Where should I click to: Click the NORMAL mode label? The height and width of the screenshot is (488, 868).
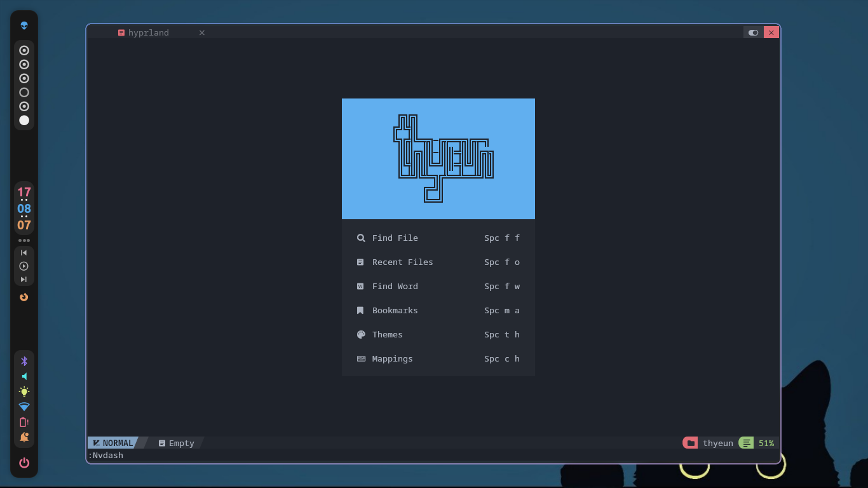tap(118, 443)
